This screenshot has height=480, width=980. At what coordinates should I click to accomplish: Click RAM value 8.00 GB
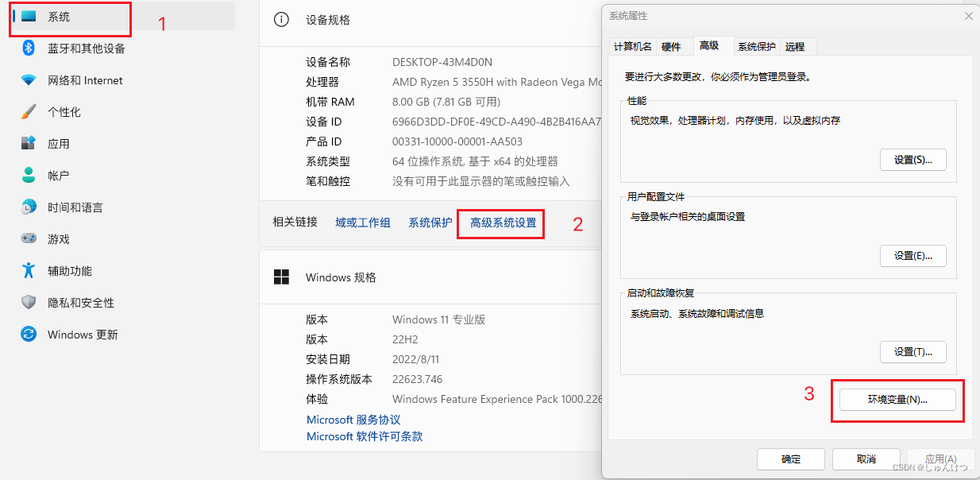point(446,102)
